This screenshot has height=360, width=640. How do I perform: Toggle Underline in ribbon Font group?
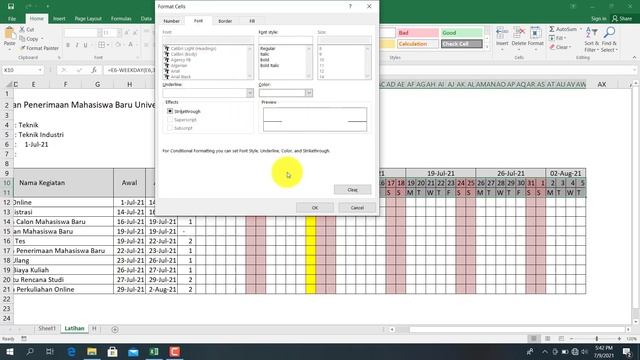pos(85,45)
